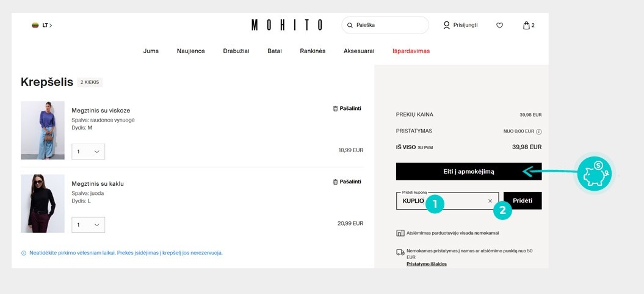Open the Drabužiai menu
This screenshot has height=294, width=644.
(236, 51)
